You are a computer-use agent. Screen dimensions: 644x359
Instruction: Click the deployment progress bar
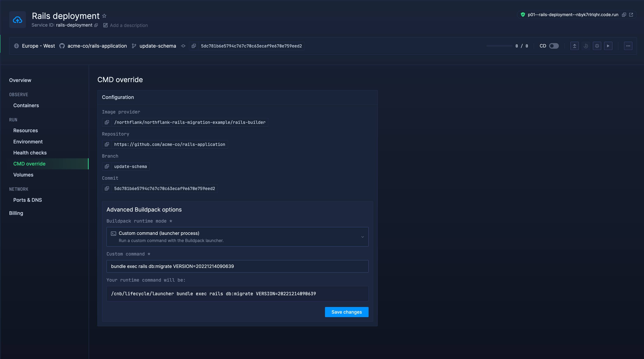click(x=499, y=46)
